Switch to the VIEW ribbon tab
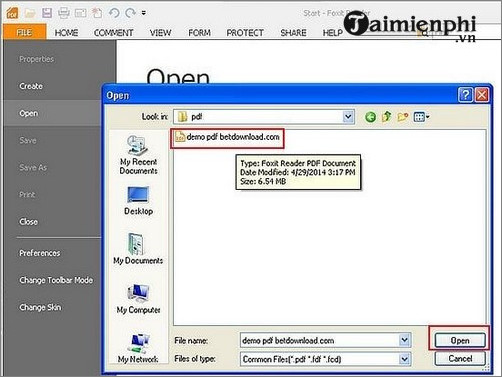Viewport: 502px width, 377px height. point(160,33)
